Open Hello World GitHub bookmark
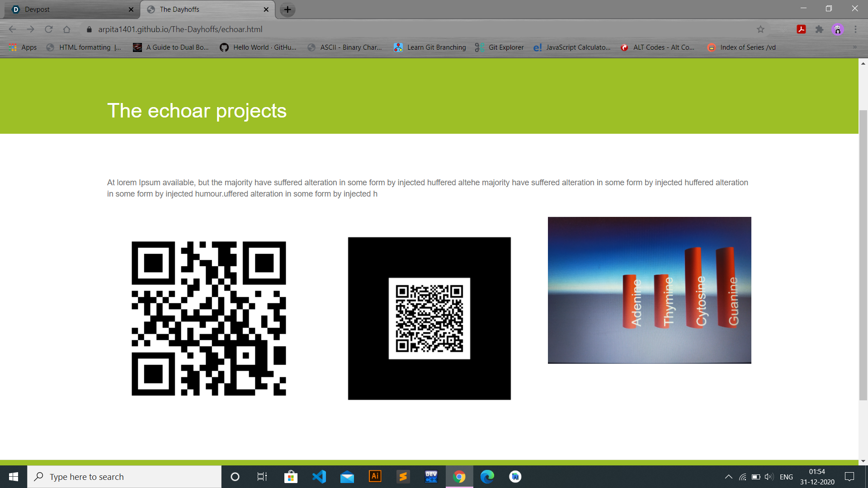The height and width of the screenshot is (488, 868). [x=258, y=47]
